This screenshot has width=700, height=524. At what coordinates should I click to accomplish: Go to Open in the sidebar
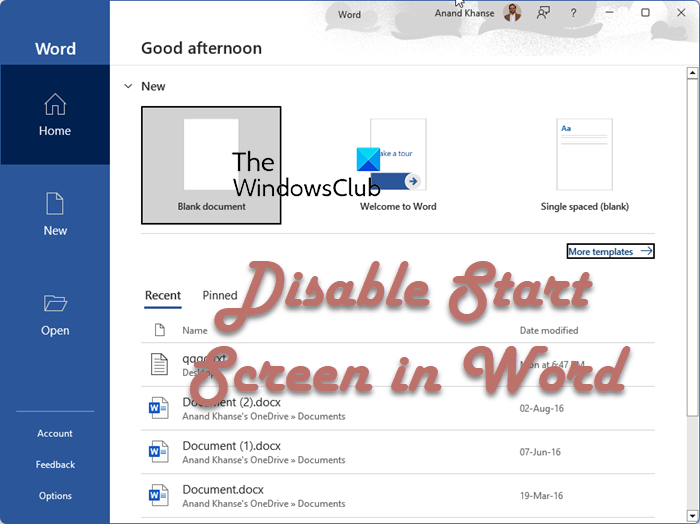[55, 315]
